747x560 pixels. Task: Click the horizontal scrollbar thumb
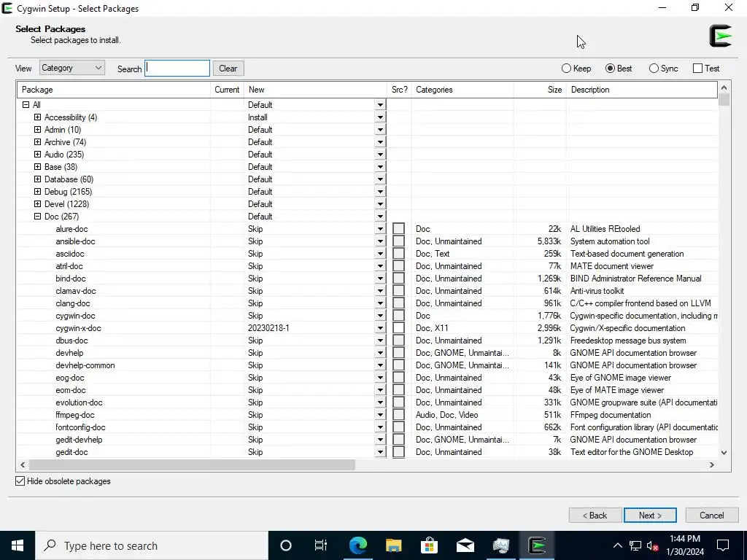(192, 464)
